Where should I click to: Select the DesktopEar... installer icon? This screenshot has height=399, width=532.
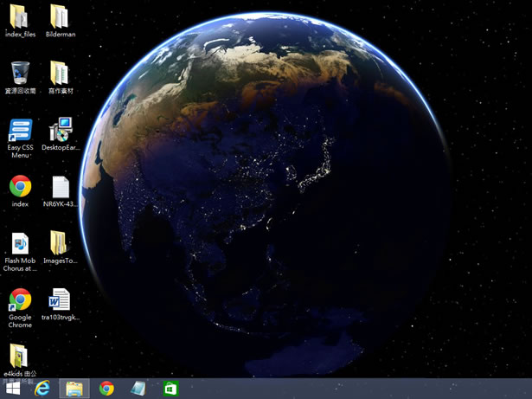coord(60,130)
